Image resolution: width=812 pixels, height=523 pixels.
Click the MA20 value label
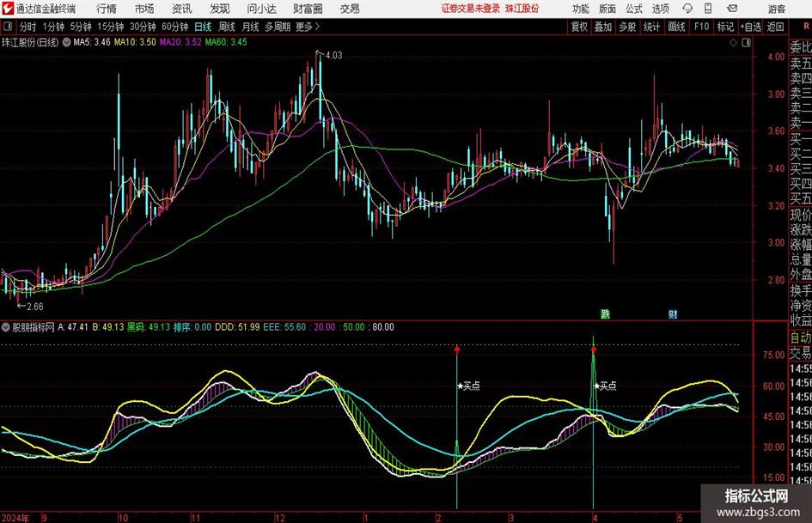(180, 42)
